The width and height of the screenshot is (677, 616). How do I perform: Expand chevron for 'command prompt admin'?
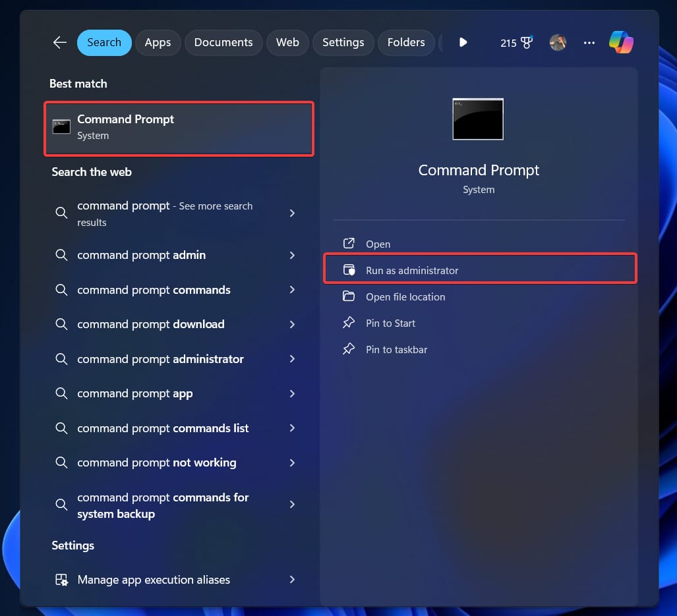292,256
